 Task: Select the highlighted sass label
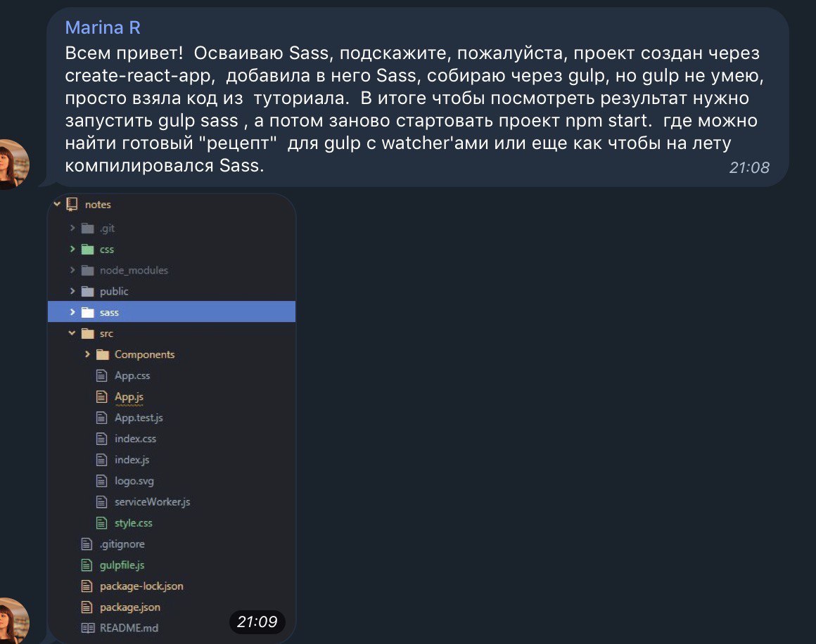coord(109,313)
